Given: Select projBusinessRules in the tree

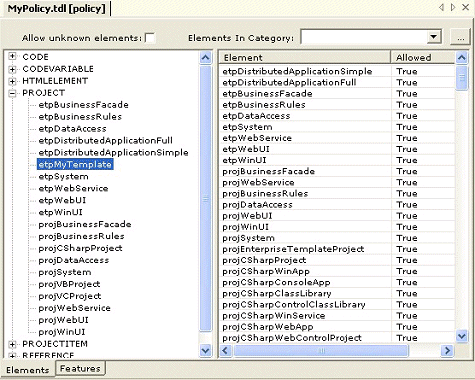Looking at the screenshot, I should (81, 236).
